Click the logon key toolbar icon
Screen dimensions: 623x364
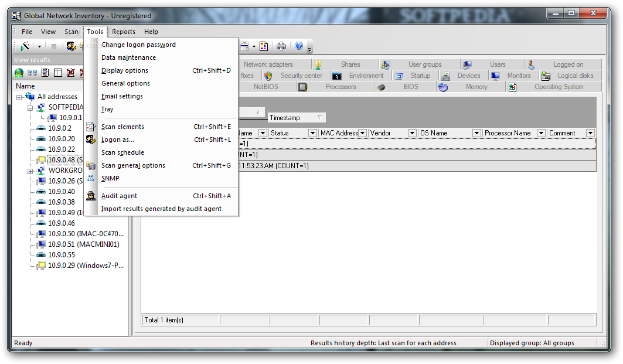[71, 46]
